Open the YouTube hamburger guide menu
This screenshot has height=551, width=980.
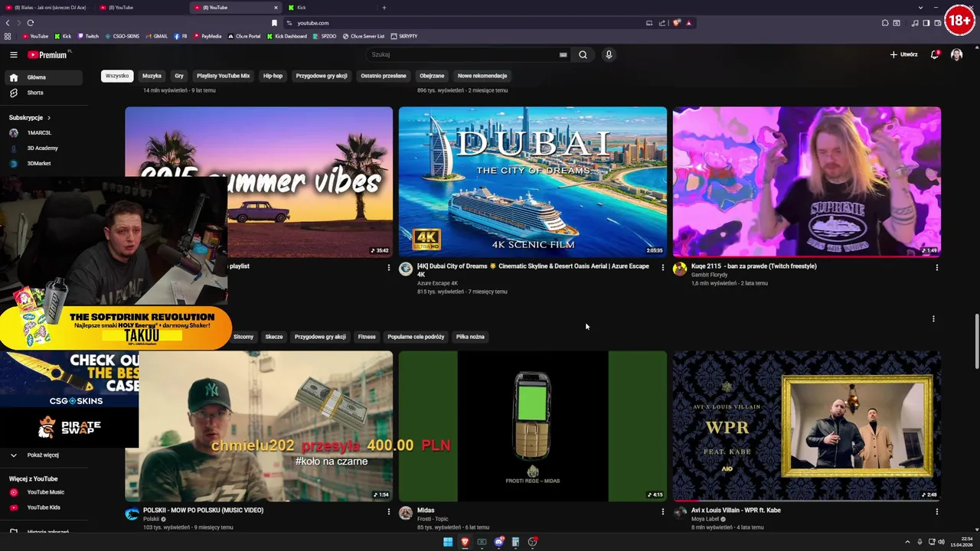click(x=13, y=54)
